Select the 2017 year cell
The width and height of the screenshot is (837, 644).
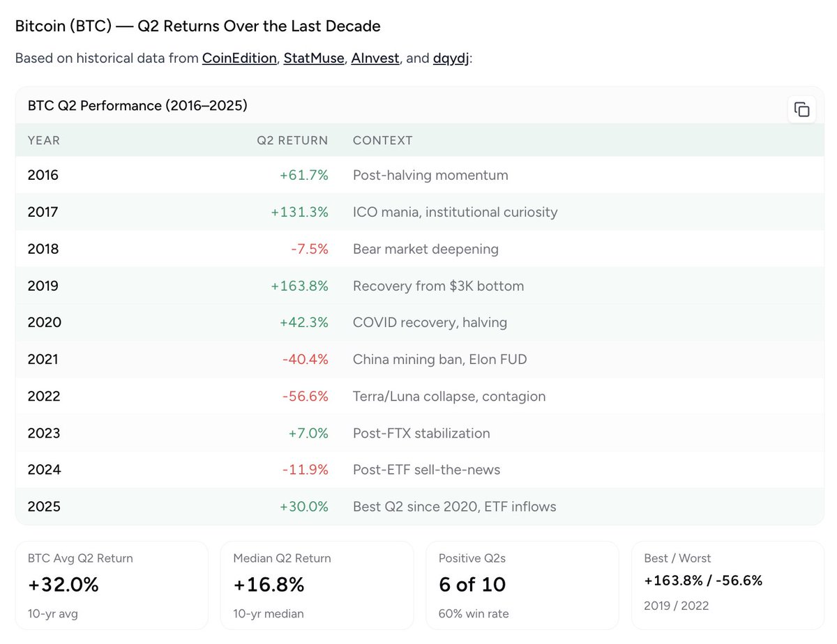(x=43, y=212)
